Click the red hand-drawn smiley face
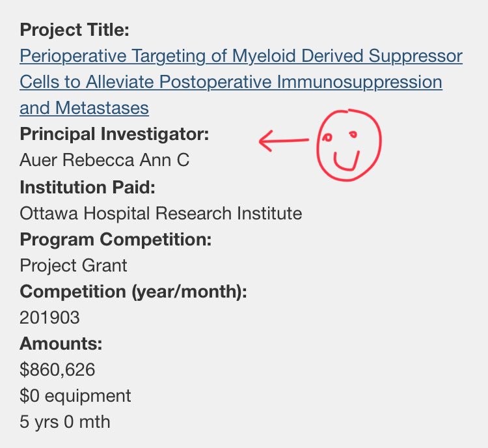The width and height of the screenshot is (488, 448). click(349, 145)
